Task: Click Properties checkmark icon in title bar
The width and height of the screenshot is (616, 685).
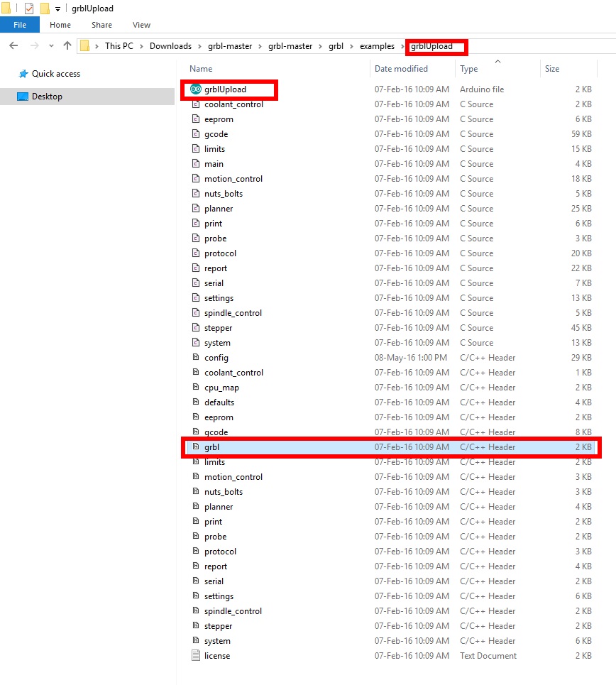Action: click(29, 9)
